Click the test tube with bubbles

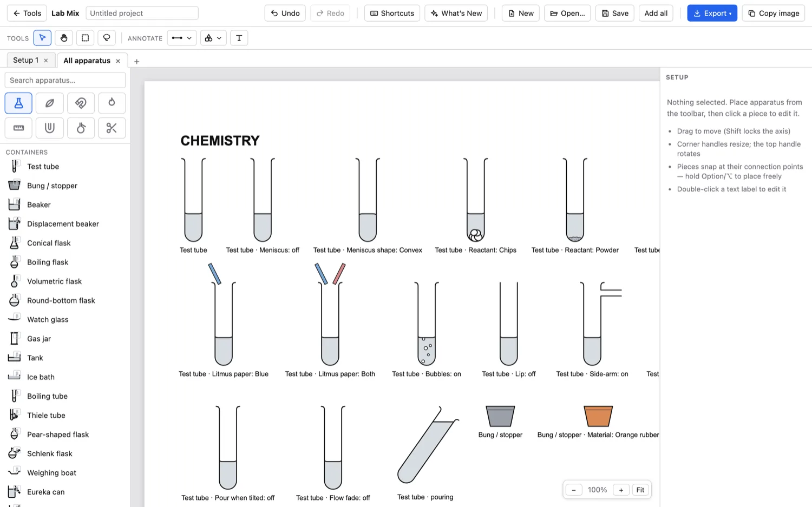coord(427,324)
